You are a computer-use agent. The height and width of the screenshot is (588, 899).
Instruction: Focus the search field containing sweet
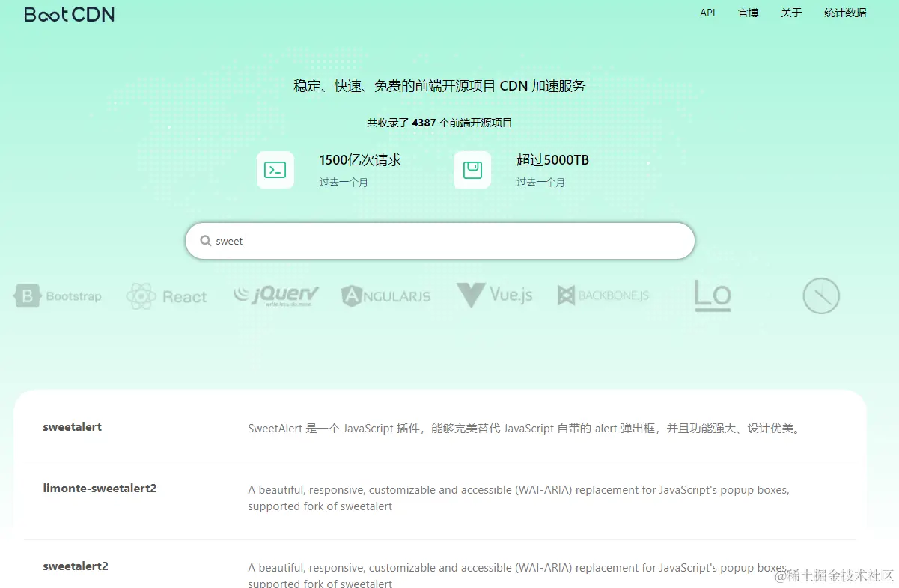[x=440, y=241]
